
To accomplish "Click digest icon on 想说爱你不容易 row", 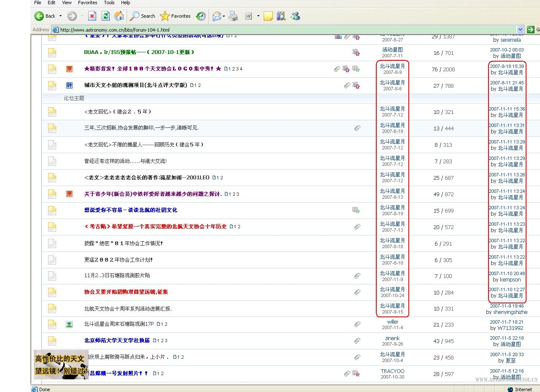I will pyautogui.click(x=356, y=210).
